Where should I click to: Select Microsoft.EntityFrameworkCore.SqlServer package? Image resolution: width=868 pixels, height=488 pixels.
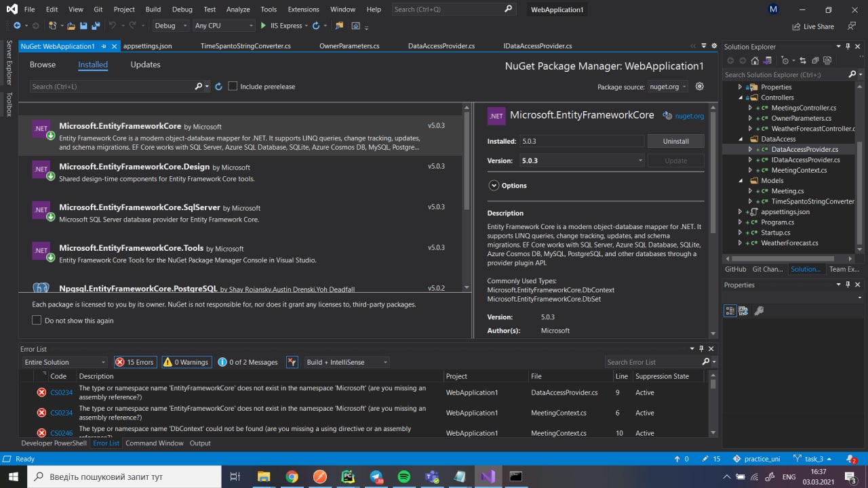coord(240,213)
